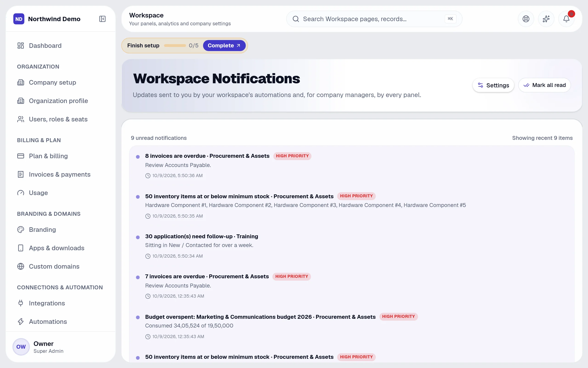Screen dimensions: 588x368
Task: Click timestamp 10/9/2026, 5:50:34 AM
Action: click(177, 256)
